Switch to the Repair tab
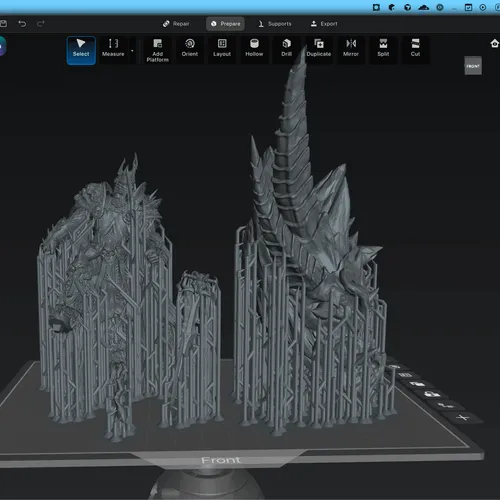Viewport: 500px width, 500px height. point(176,24)
